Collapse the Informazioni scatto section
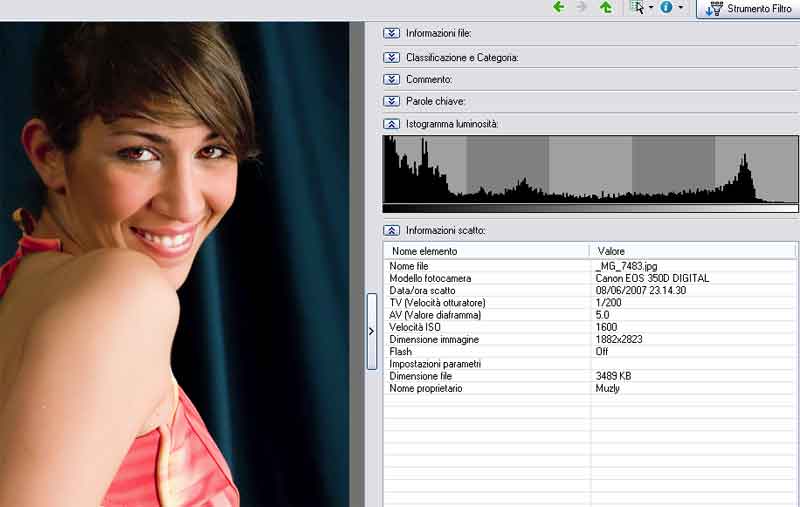This screenshot has width=800, height=507. point(392,230)
